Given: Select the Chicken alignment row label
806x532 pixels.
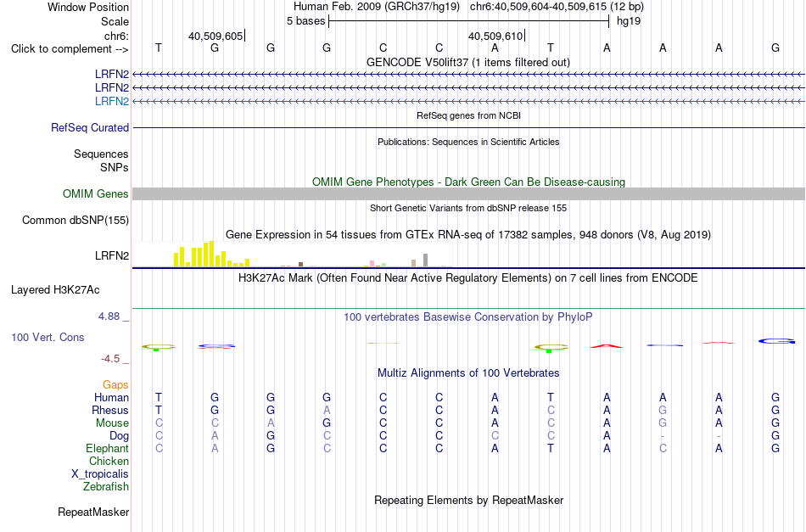Looking at the screenshot, I should (x=109, y=461).
